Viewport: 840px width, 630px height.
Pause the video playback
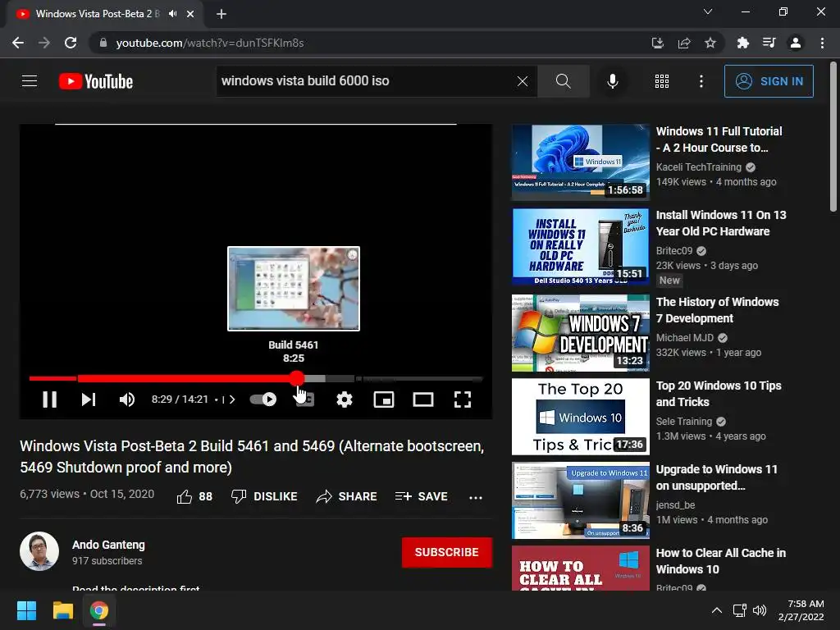click(x=49, y=399)
